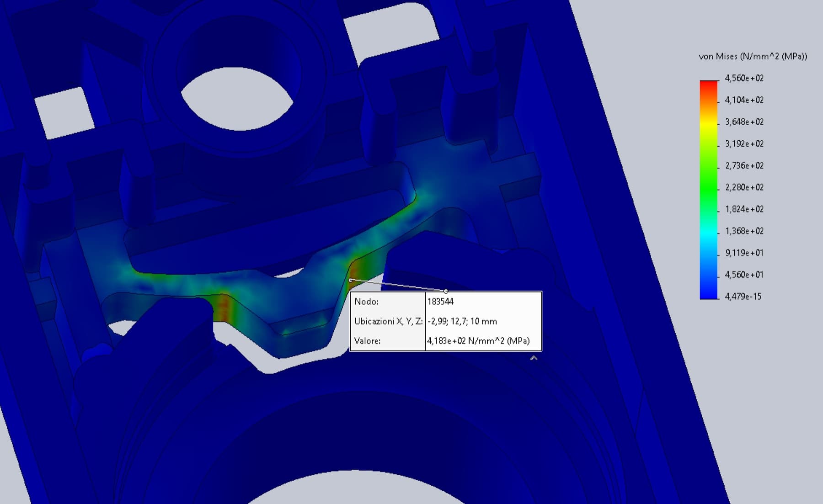Select the probed node point on the part

[350, 280]
